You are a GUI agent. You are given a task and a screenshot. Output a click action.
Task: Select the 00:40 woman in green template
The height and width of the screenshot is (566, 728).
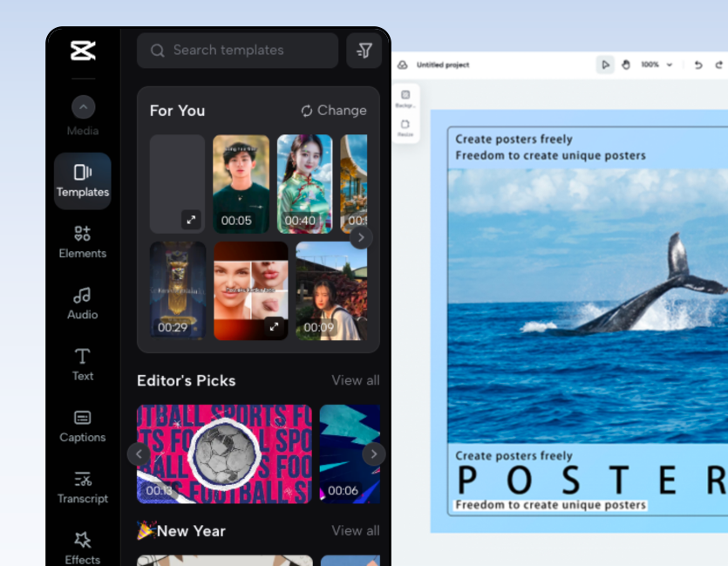(304, 184)
